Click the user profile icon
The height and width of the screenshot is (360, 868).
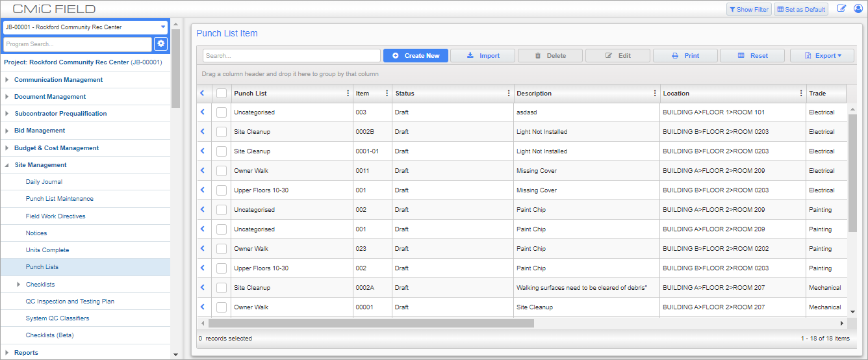858,9
